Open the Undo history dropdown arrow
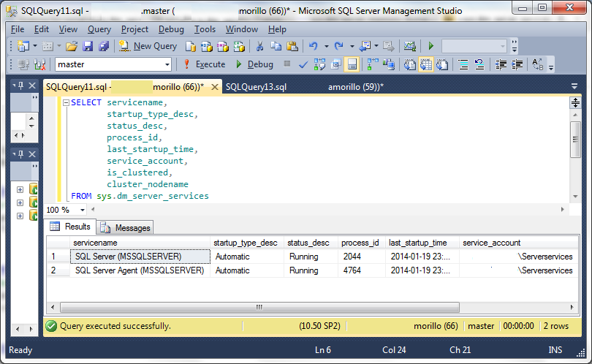The image size is (592, 364). (x=326, y=46)
